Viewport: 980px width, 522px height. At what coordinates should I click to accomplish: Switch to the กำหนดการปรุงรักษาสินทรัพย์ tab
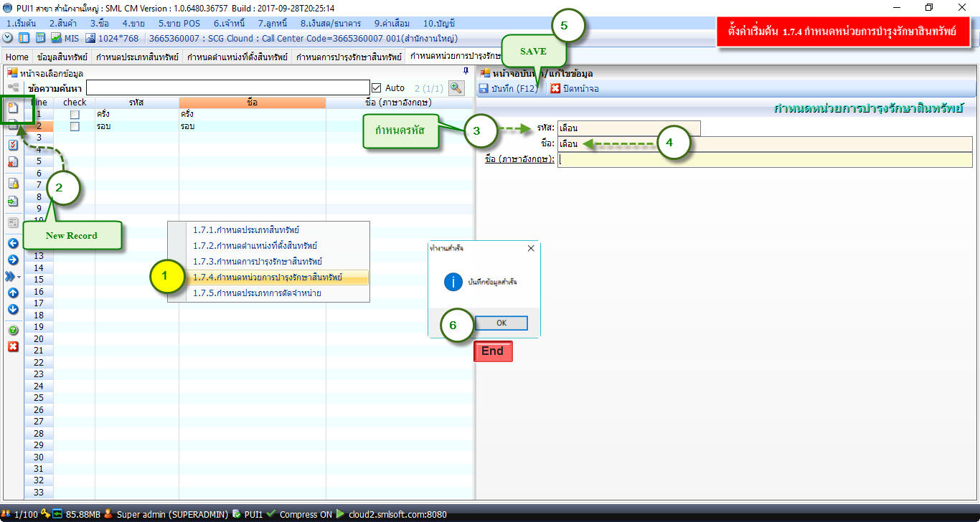point(349,57)
